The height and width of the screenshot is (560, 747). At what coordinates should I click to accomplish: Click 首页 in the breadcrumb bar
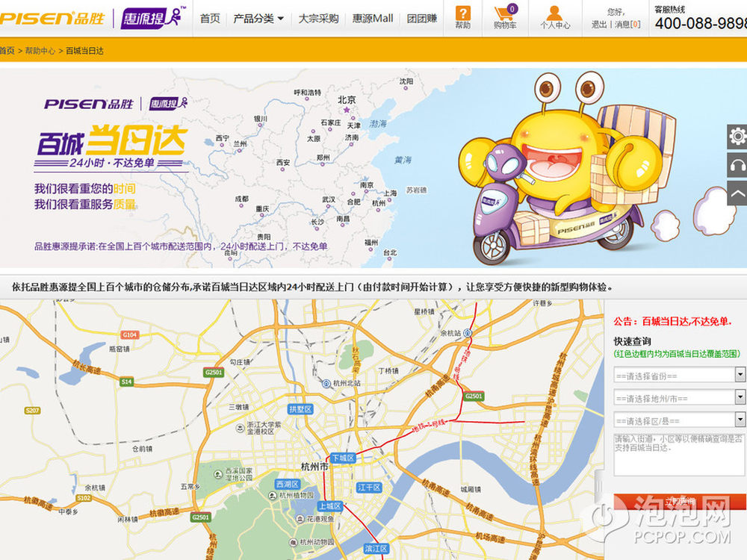(x=7, y=51)
